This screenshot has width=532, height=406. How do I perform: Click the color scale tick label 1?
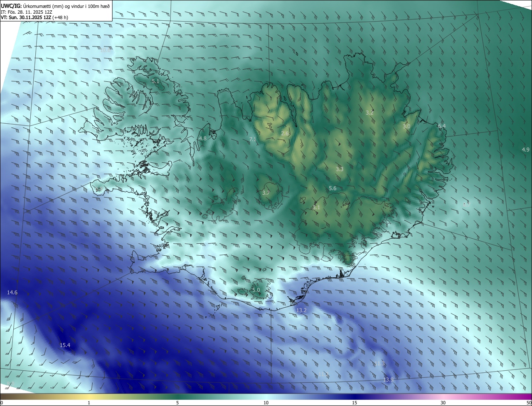click(89, 403)
